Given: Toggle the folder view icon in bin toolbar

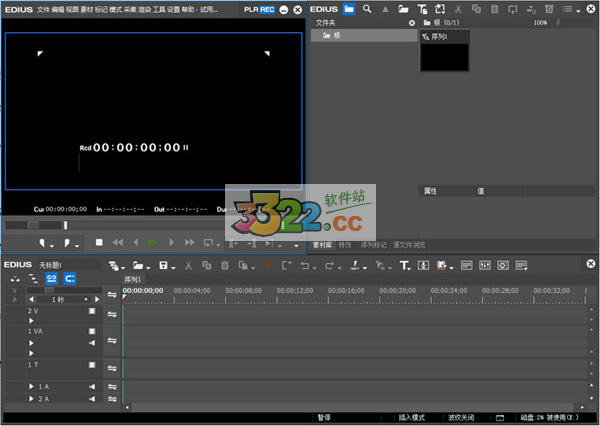Looking at the screenshot, I should [x=349, y=8].
